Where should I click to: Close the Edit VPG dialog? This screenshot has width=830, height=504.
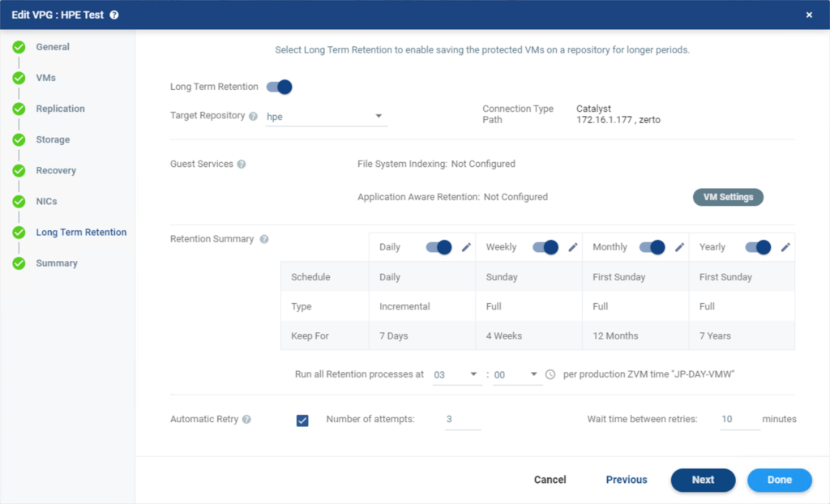coord(809,15)
